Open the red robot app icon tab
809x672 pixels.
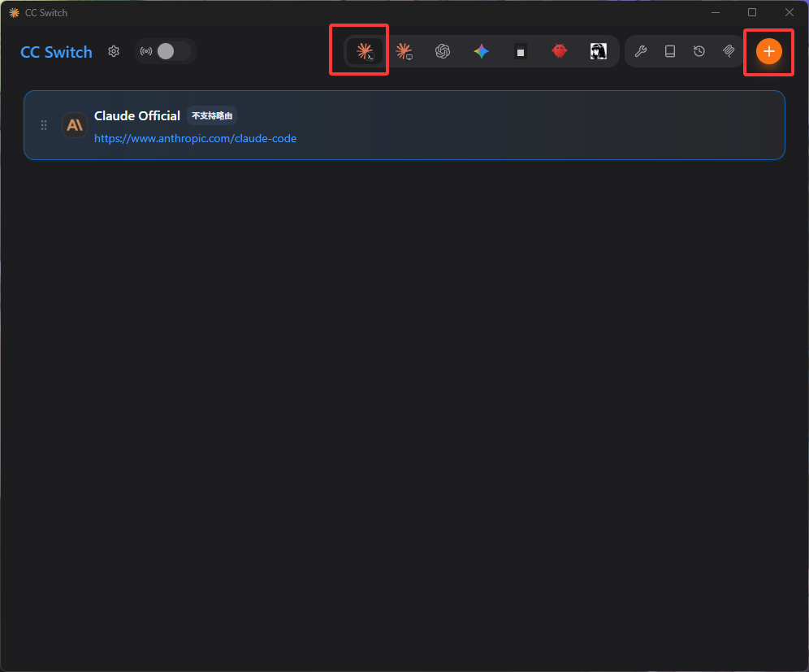click(x=560, y=51)
